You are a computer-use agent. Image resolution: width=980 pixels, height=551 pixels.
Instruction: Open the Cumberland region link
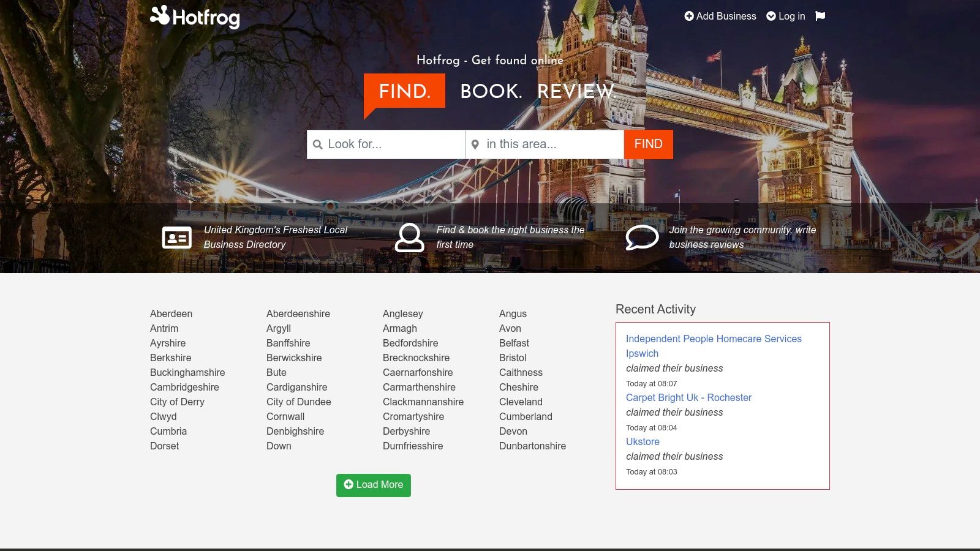tap(526, 416)
